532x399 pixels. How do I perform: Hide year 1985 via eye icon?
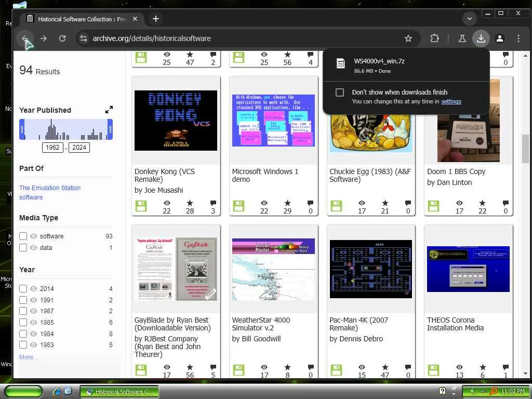click(33, 322)
